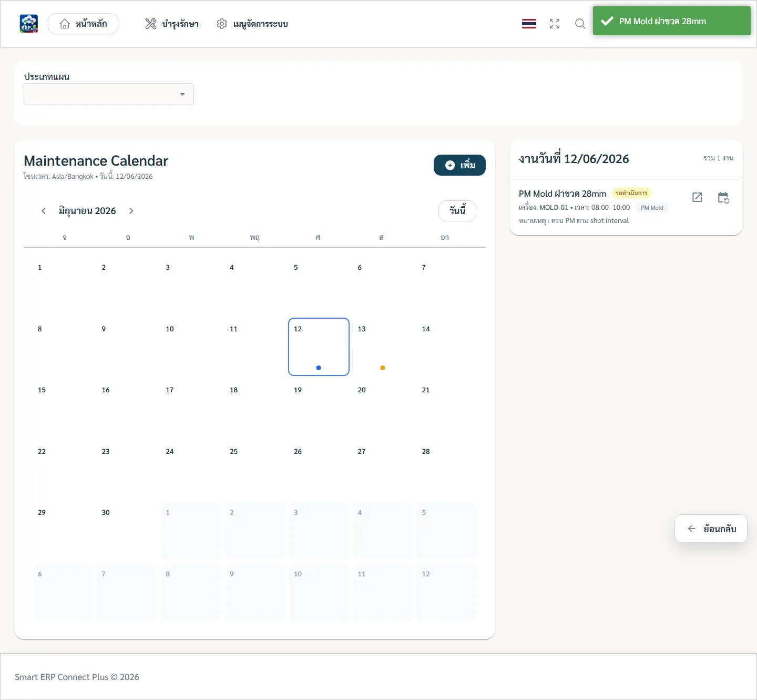This screenshot has height=700, width=757.
Task: Go to the next month
Action: (x=131, y=211)
